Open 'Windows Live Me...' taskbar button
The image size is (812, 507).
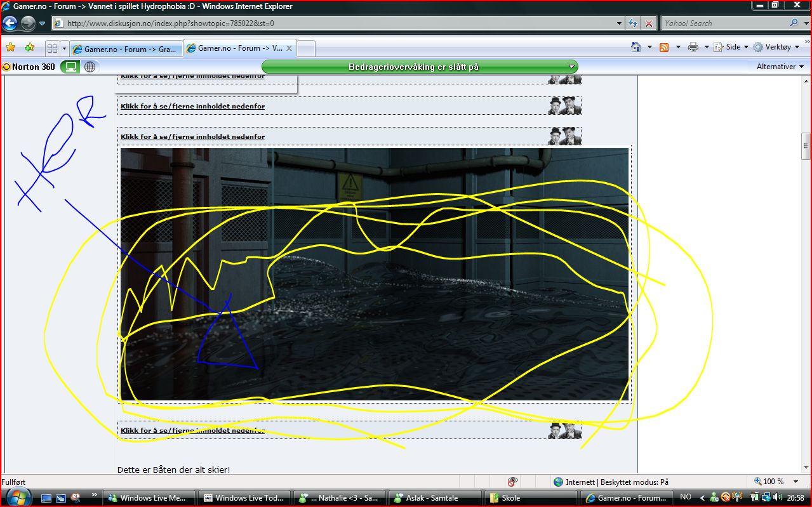click(149, 498)
